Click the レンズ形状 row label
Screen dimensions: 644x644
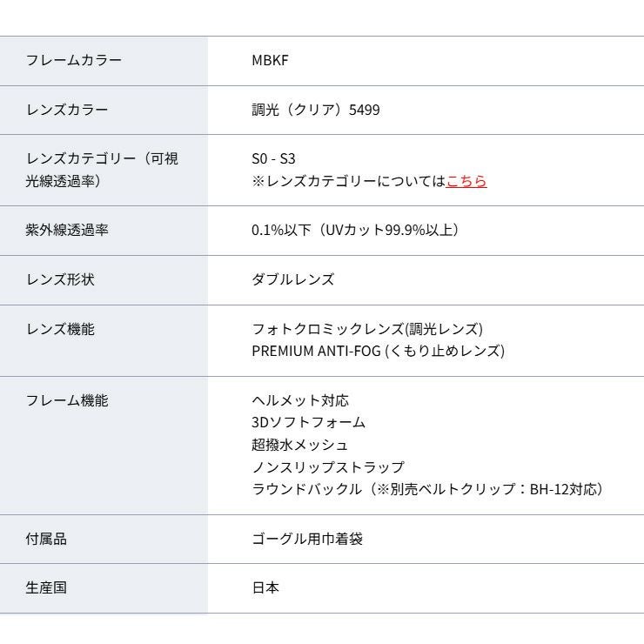[x=60, y=280]
